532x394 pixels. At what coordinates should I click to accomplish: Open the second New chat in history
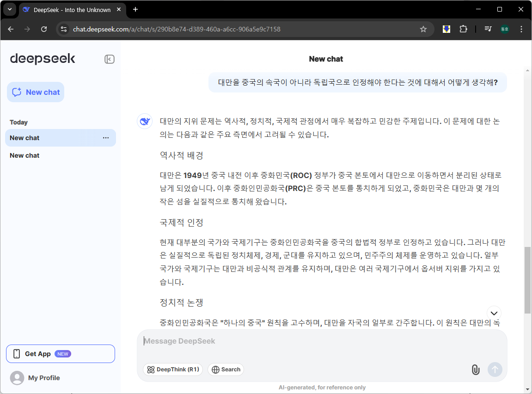[61, 155]
